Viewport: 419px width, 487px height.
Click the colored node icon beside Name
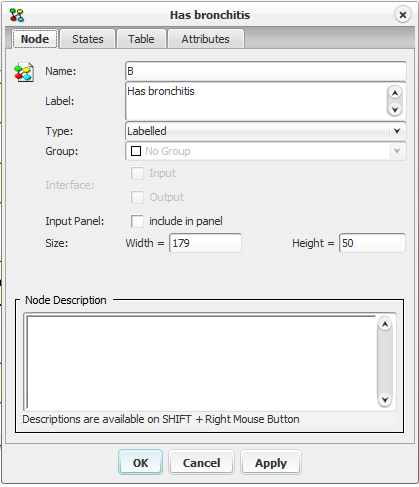point(24,72)
